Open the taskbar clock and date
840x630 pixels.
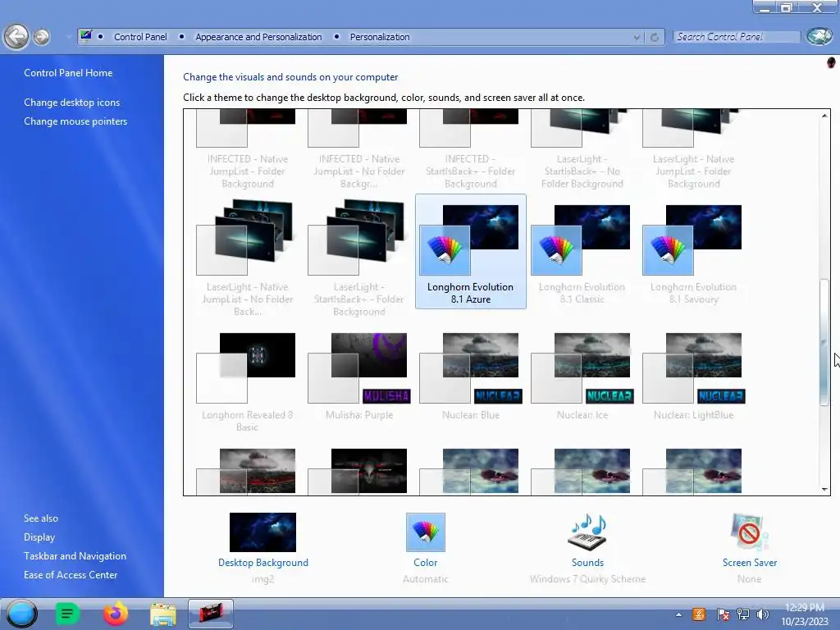click(x=805, y=614)
